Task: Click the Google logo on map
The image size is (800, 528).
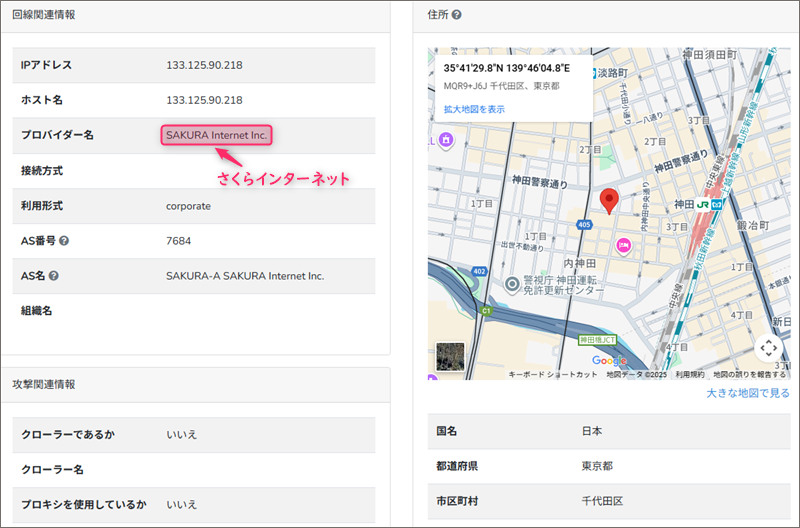Action: point(609,360)
